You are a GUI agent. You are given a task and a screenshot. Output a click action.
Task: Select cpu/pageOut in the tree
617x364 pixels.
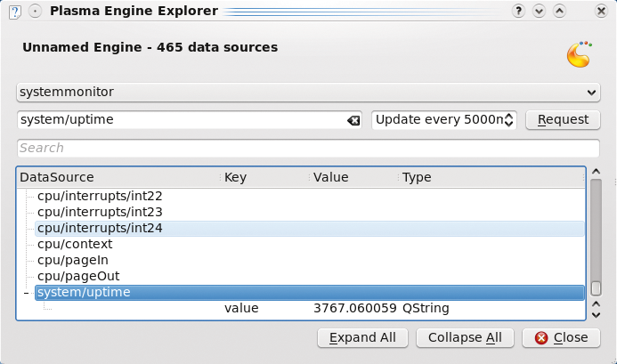pyautogui.click(x=78, y=276)
